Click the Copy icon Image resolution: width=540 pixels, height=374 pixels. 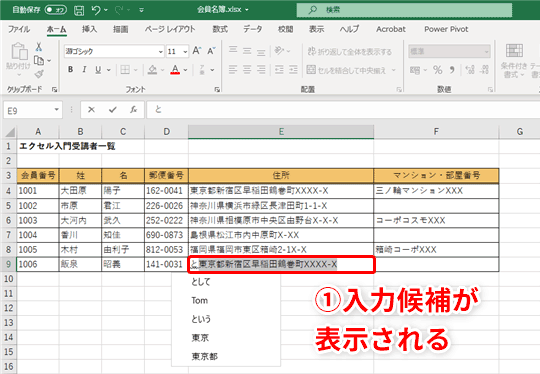39,61
